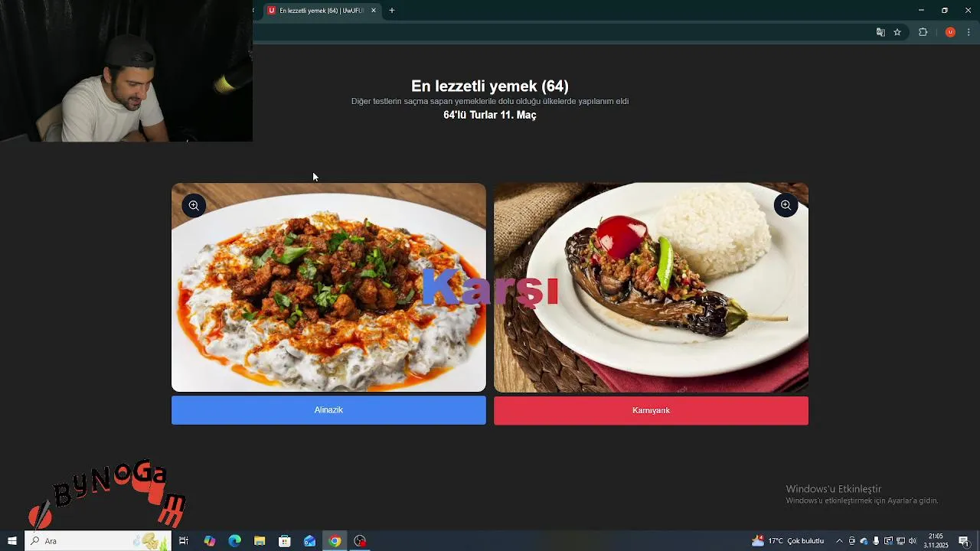Viewport: 980px width, 551px height.
Task: Vote for Karnıyarık with red button
Action: [x=651, y=410]
